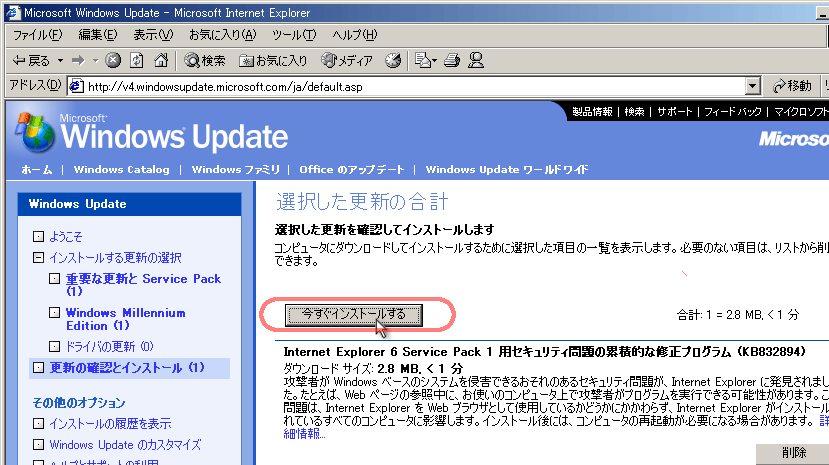Go to Home page icon

(x=160, y=60)
